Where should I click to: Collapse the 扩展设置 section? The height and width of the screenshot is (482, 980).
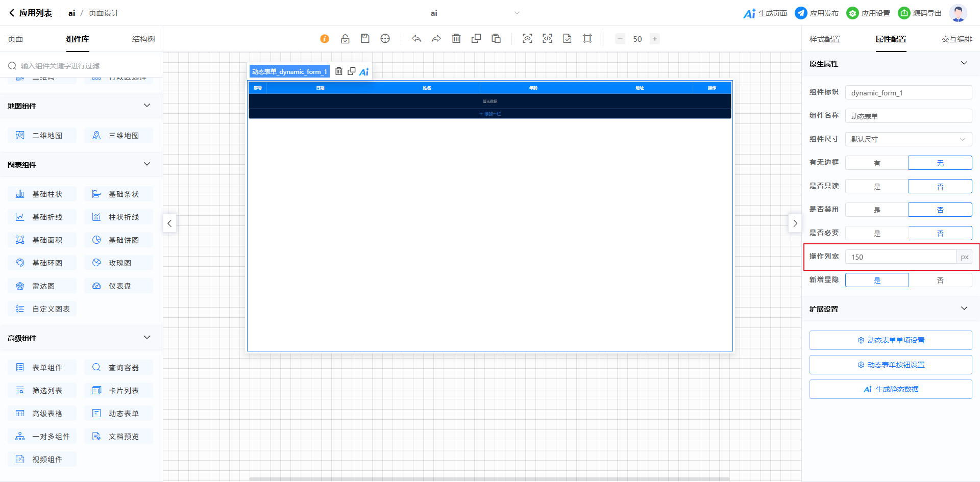pos(964,309)
